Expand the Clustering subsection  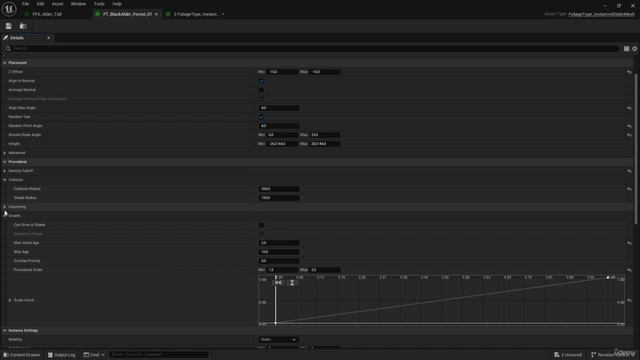click(x=4, y=207)
